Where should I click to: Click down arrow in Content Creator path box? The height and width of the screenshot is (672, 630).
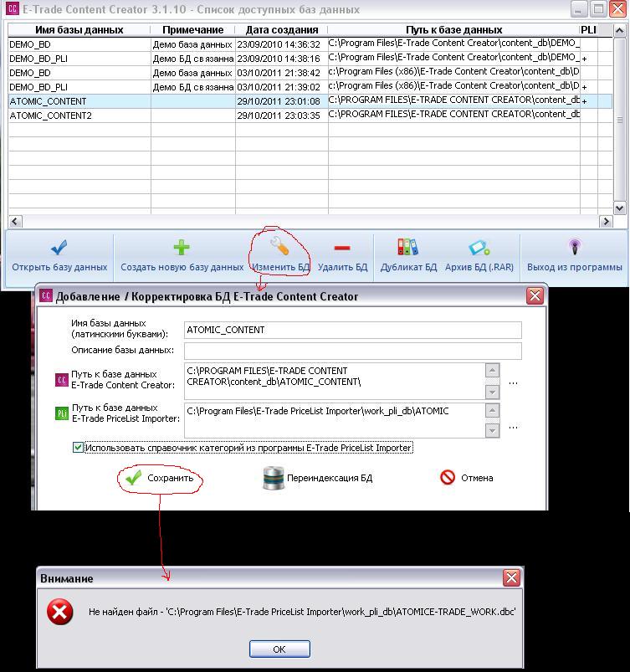pyautogui.click(x=493, y=392)
